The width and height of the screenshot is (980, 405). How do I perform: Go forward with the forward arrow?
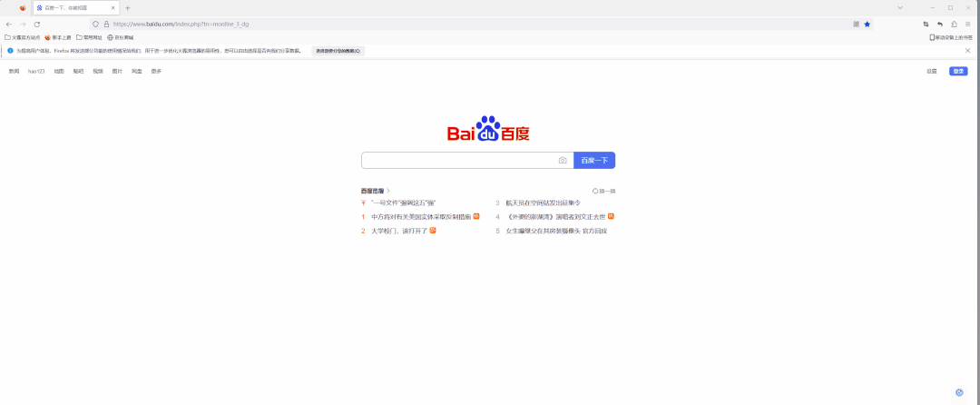point(23,25)
